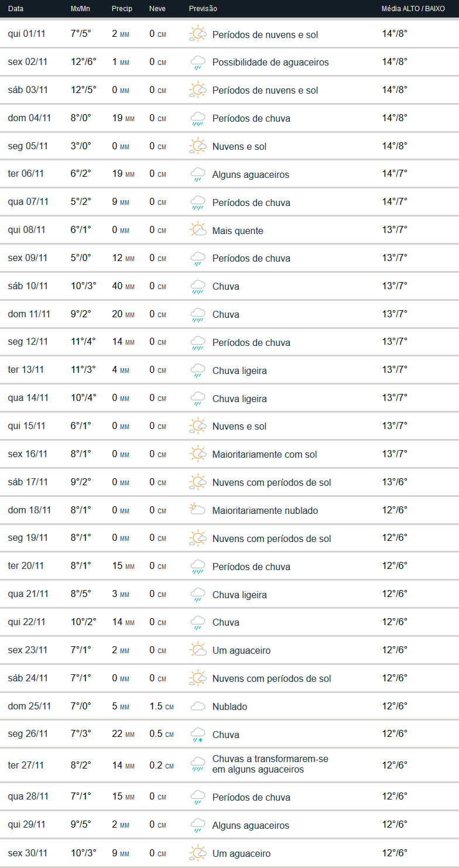Click the shower icon for ter 27/11
Viewport: 459px width, 868px height.
(x=198, y=764)
